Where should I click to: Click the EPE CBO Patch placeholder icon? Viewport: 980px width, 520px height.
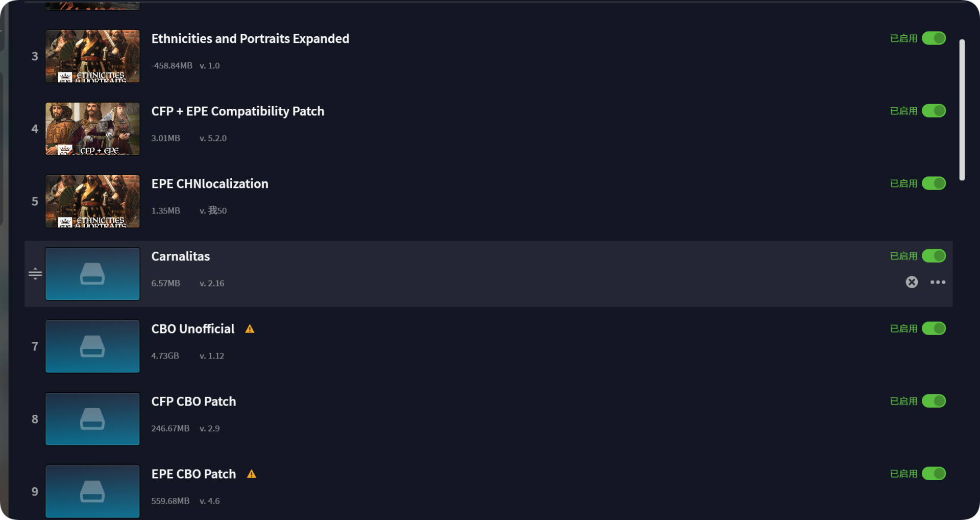tap(92, 491)
